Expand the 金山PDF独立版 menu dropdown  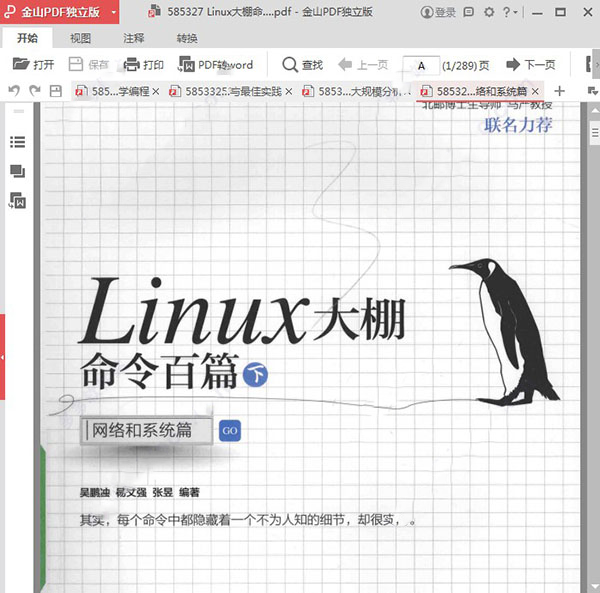point(114,12)
